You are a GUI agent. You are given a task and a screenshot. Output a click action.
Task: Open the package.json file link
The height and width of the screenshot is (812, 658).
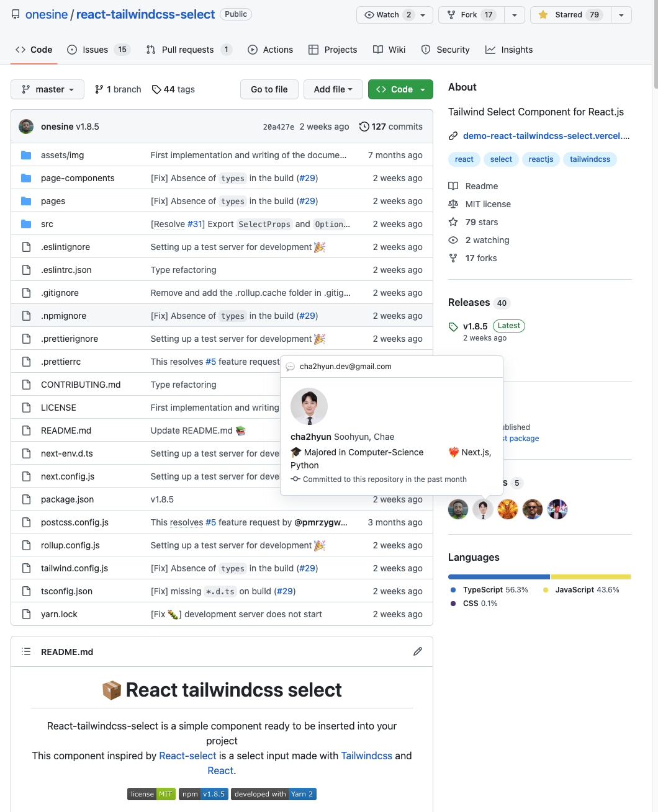(x=67, y=499)
